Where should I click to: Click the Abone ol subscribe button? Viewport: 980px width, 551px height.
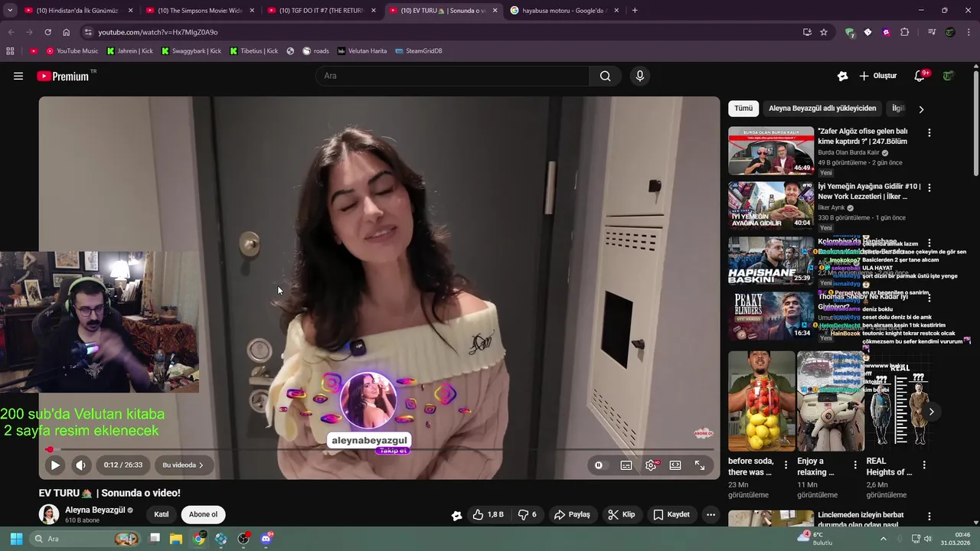tap(203, 514)
